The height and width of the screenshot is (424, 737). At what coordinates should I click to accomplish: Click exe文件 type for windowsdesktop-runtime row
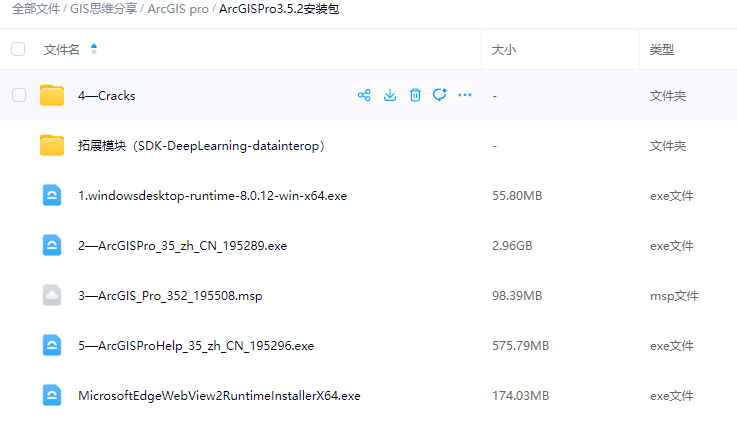click(672, 196)
